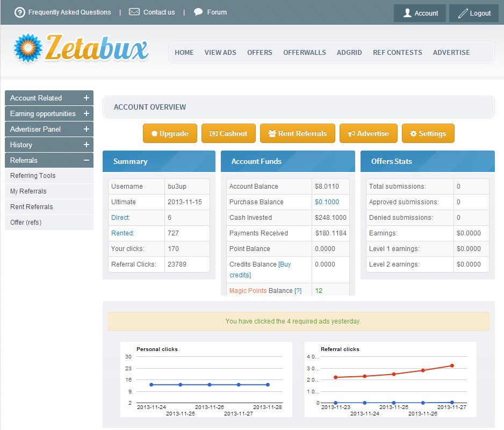The image size is (504, 430).
Task: Click the username value bu3up
Action: click(x=177, y=187)
